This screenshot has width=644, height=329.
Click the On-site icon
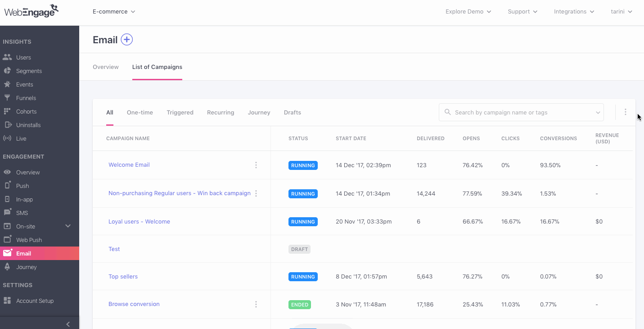pyautogui.click(x=7, y=226)
